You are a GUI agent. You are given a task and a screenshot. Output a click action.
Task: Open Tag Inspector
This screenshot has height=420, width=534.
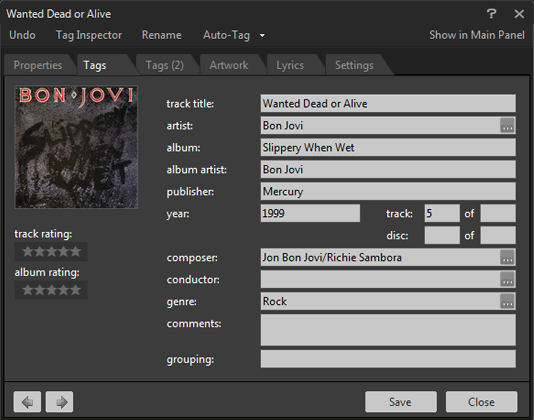[89, 35]
